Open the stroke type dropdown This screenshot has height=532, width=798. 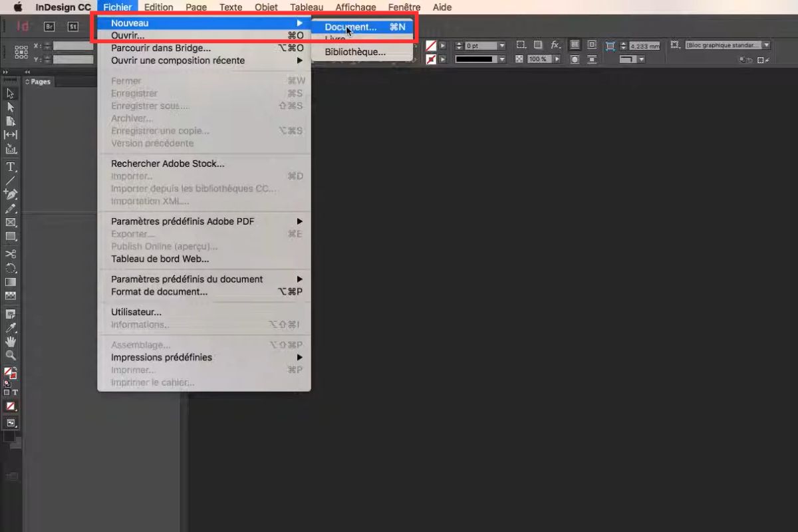pos(502,59)
